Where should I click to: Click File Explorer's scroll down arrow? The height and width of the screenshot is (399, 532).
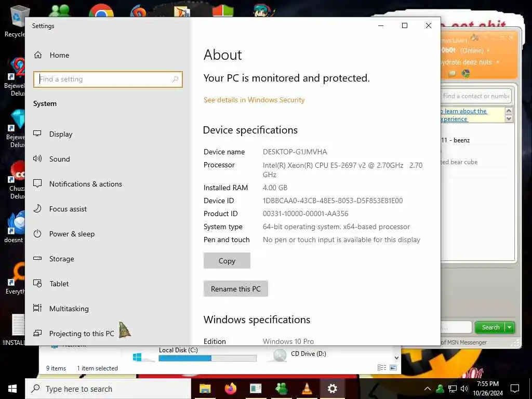tap(396, 357)
